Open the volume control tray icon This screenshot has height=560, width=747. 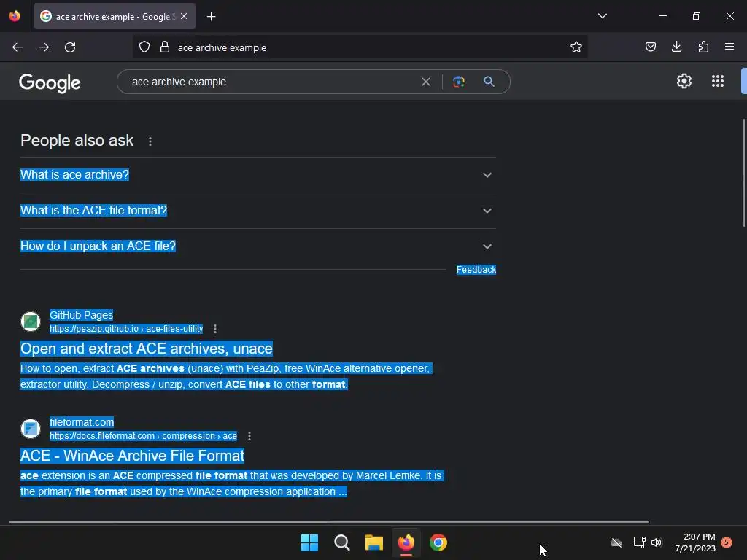click(x=657, y=542)
